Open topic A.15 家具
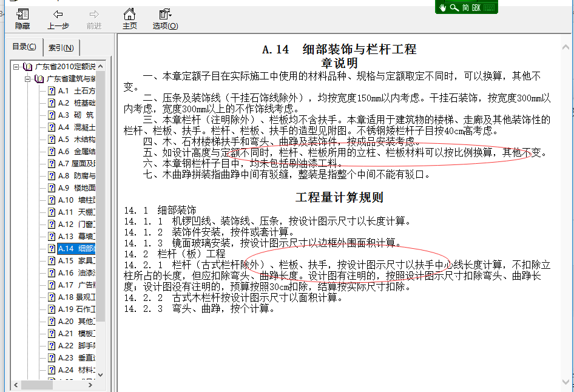The width and height of the screenshot is (574, 392). 76,260
